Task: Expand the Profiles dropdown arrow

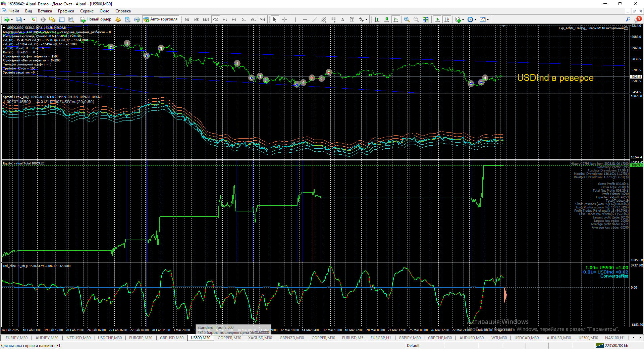Action: click(24, 19)
